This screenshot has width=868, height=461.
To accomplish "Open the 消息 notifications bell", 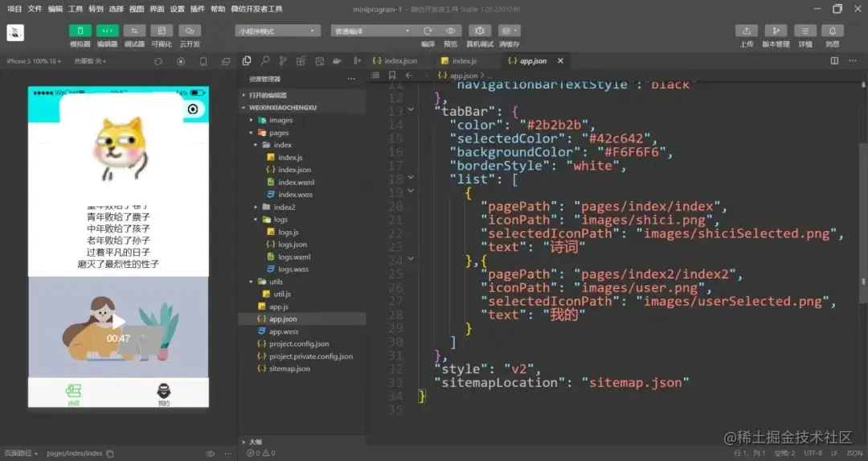I will (x=832, y=31).
